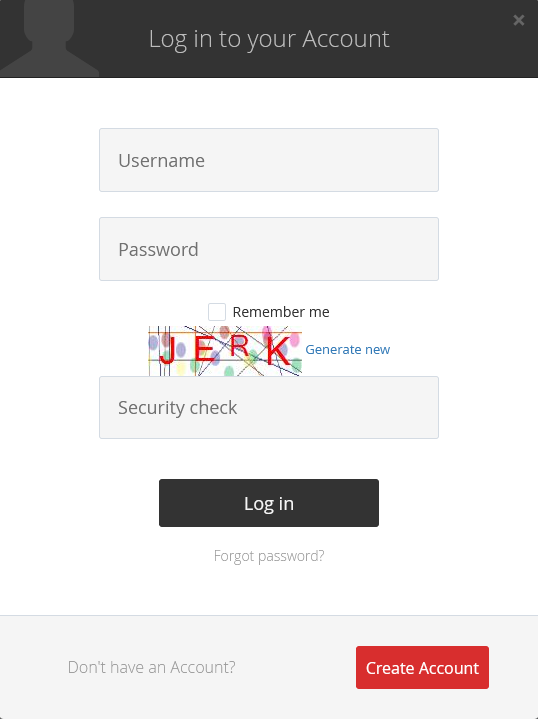Focus the Security check input field
Image resolution: width=538 pixels, height=719 pixels.
pos(269,407)
